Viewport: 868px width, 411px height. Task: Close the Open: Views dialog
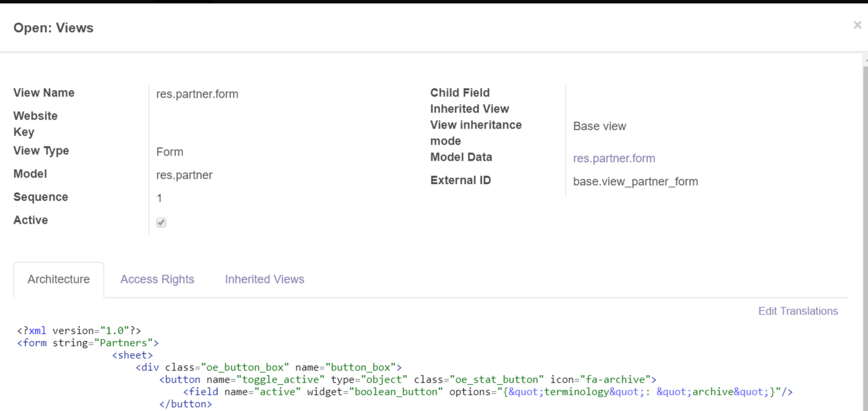click(857, 25)
